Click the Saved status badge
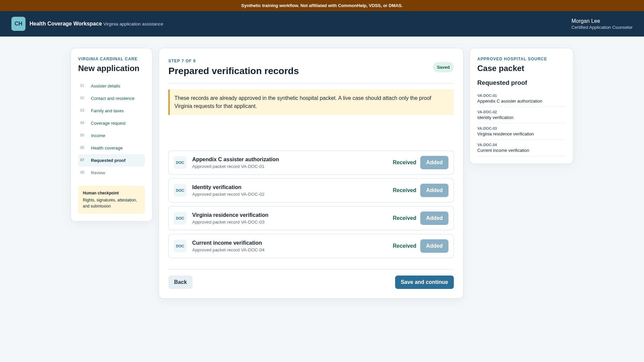This screenshot has width=644, height=362. (443, 67)
